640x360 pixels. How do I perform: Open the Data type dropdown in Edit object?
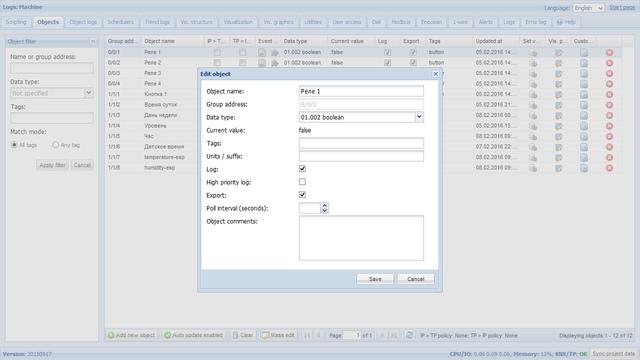point(419,117)
